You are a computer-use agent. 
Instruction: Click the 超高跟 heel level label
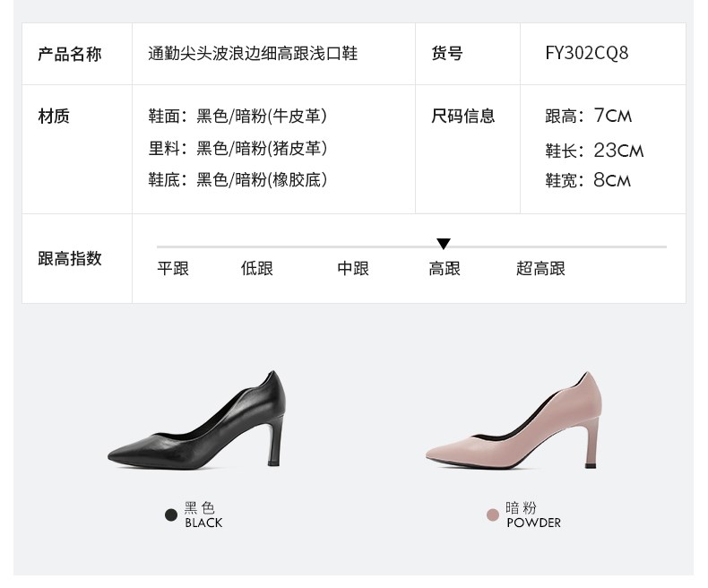click(x=540, y=268)
